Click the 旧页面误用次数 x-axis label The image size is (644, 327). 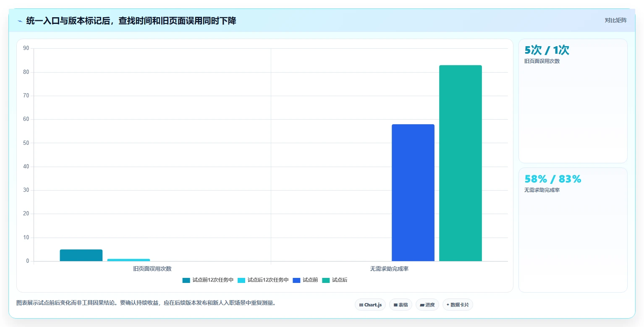[152, 269]
